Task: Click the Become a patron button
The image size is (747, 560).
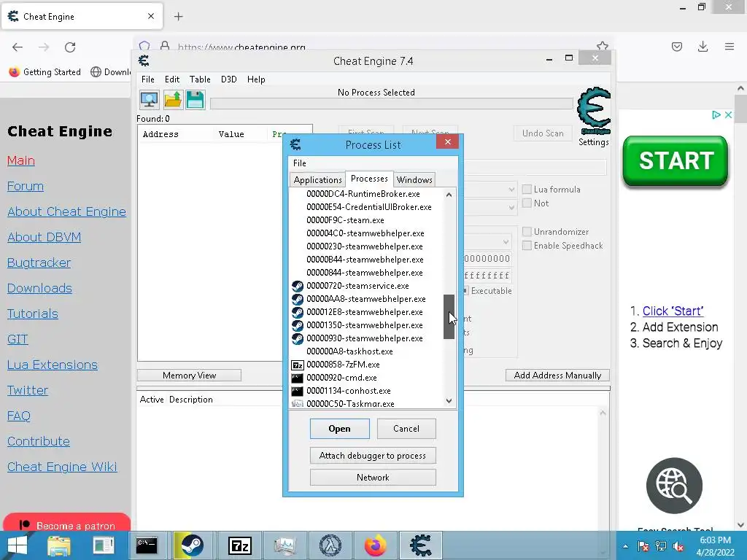Action: [66, 523]
